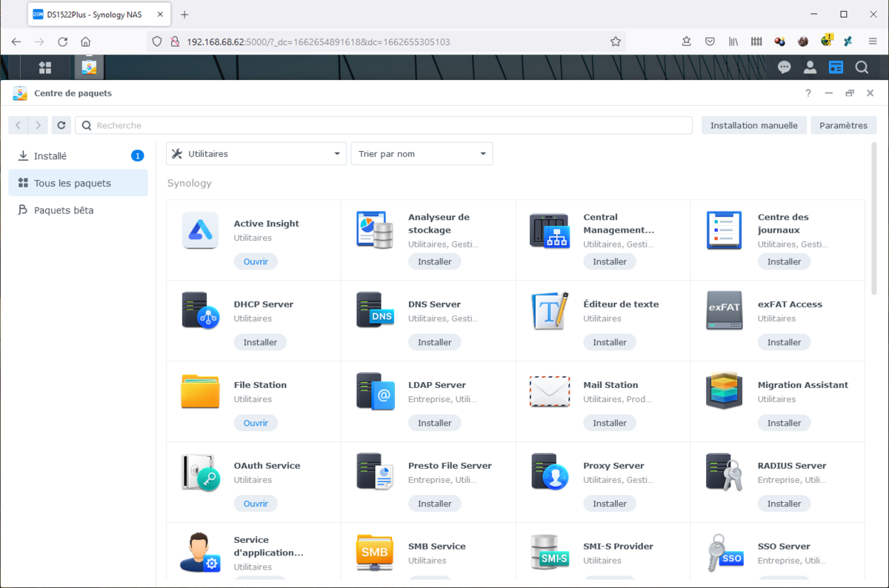889x588 pixels.
Task: Click Ouvrir for OAuth Service
Action: [x=256, y=504]
